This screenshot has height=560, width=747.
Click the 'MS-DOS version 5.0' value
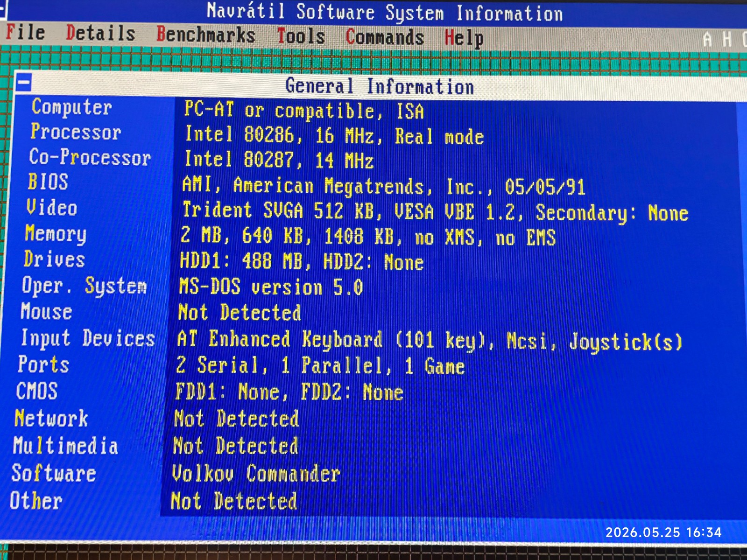point(271,287)
